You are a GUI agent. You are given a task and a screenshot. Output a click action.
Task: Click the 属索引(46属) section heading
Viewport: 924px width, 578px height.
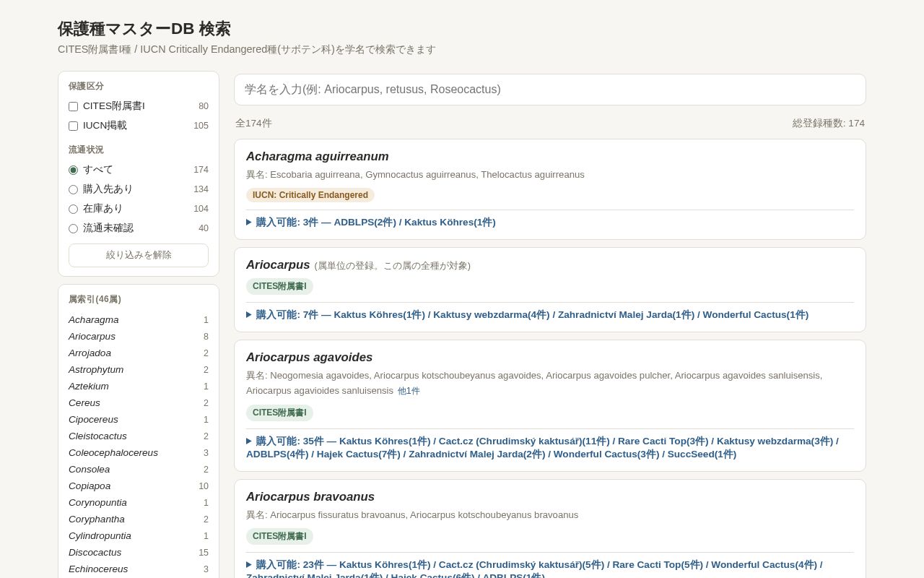[95, 299]
